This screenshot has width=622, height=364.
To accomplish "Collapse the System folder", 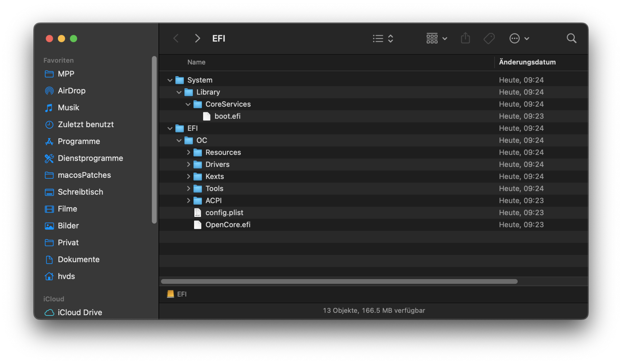I will (x=170, y=80).
